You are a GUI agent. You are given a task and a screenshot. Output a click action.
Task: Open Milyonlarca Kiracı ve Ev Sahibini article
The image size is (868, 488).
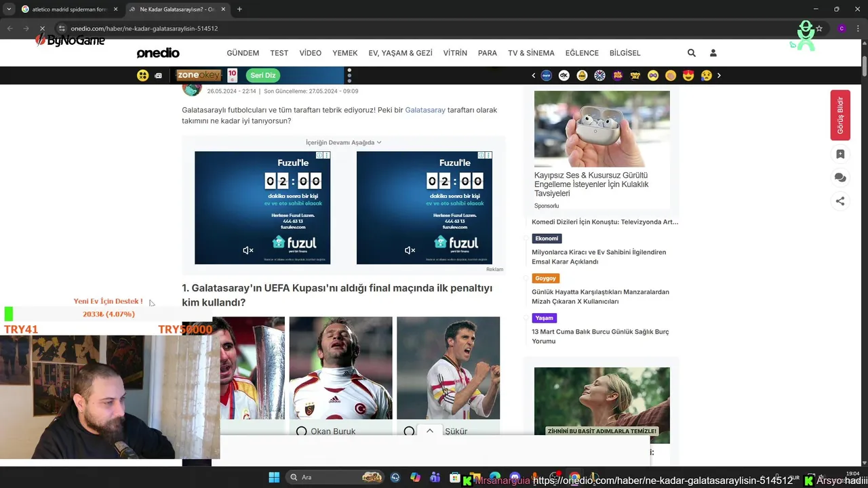tap(599, 257)
